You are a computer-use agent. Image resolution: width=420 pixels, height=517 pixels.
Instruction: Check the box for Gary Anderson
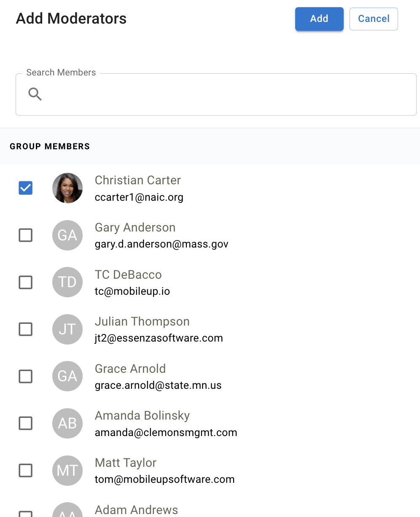[x=26, y=235]
